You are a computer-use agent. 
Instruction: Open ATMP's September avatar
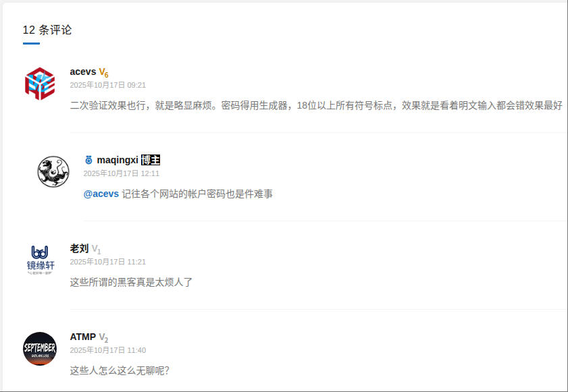pos(40,349)
